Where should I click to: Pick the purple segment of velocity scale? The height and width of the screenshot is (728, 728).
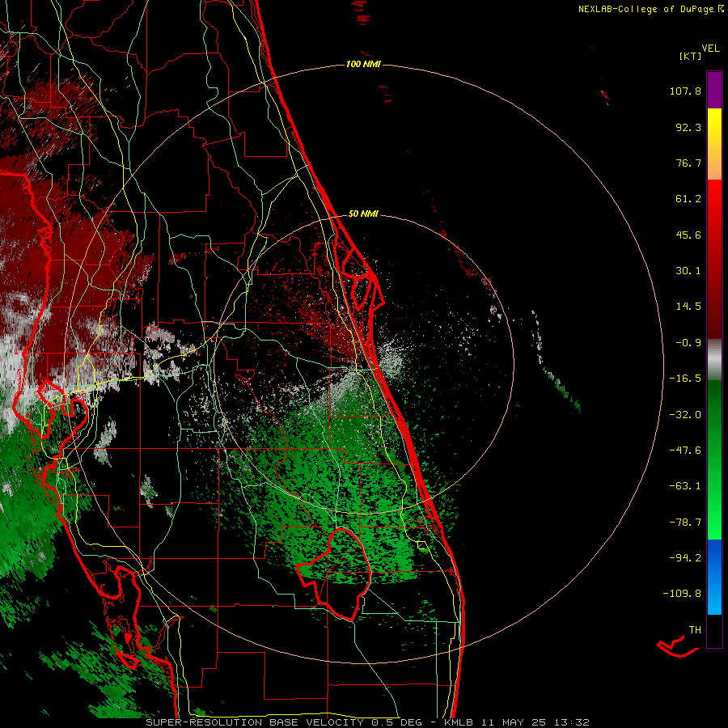[x=714, y=90]
